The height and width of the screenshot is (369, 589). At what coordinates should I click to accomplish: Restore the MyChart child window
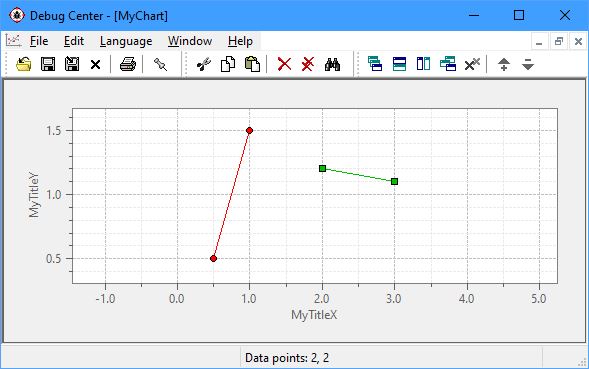click(559, 41)
